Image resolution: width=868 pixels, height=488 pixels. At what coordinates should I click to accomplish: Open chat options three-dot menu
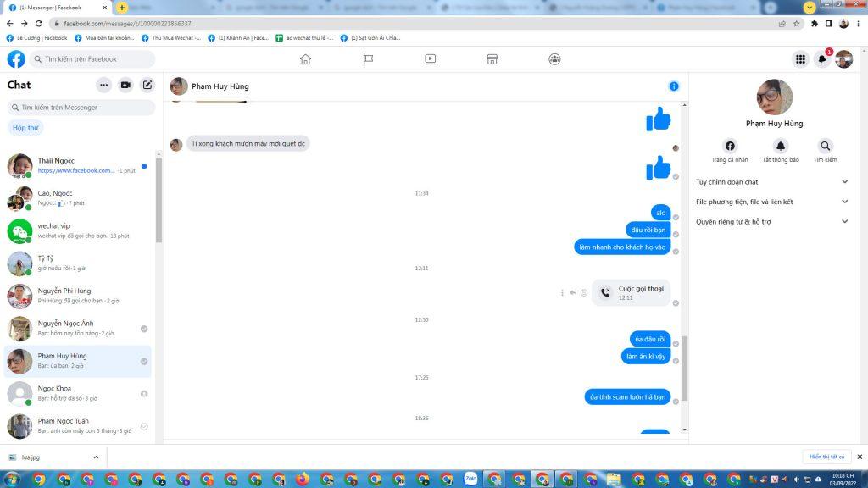tap(103, 85)
